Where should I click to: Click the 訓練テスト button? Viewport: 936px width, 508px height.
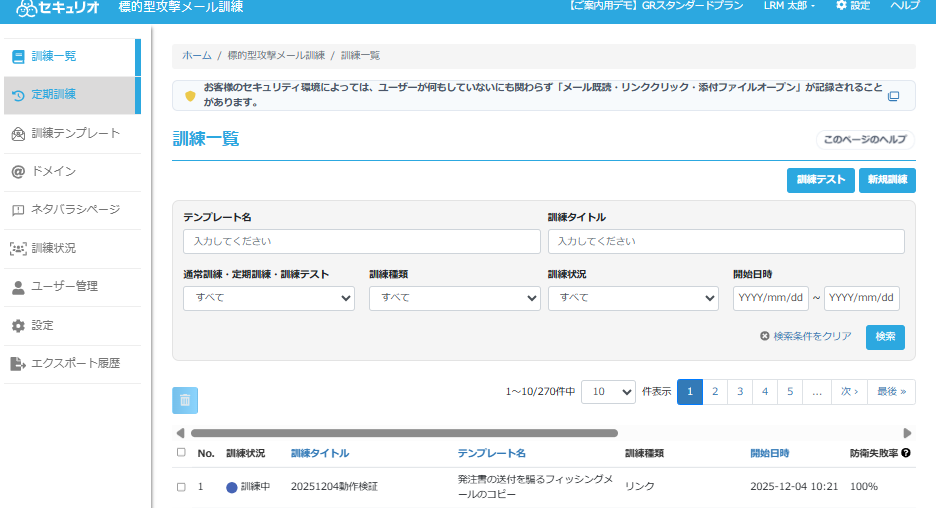point(821,180)
